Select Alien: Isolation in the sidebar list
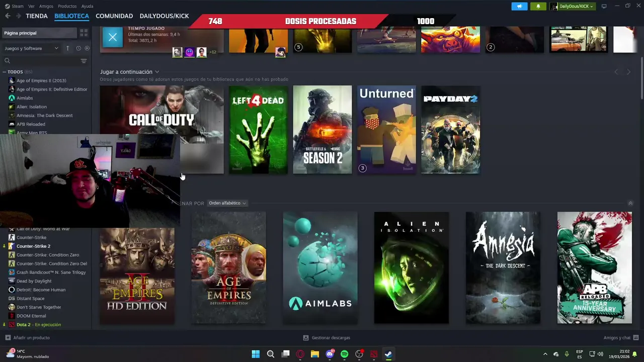Image resolution: width=644 pixels, height=362 pixels. (x=31, y=107)
